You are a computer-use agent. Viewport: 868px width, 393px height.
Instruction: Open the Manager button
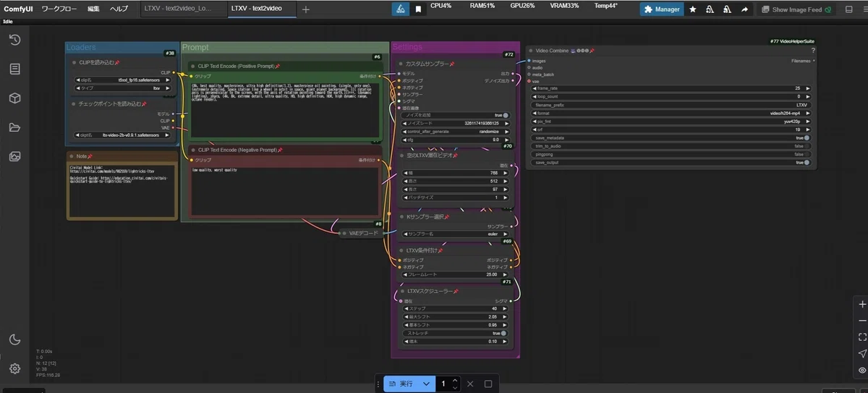(662, 9)
